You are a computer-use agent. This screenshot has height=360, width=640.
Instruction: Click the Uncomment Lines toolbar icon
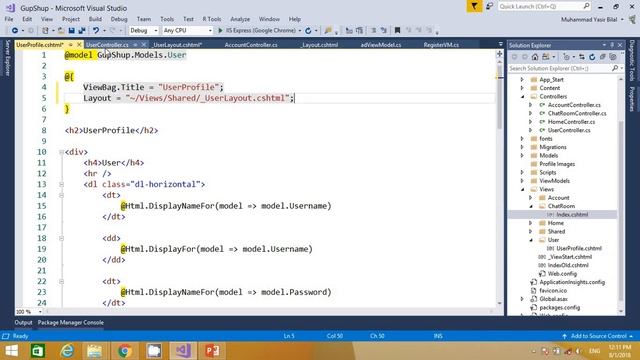pos(384,31)
